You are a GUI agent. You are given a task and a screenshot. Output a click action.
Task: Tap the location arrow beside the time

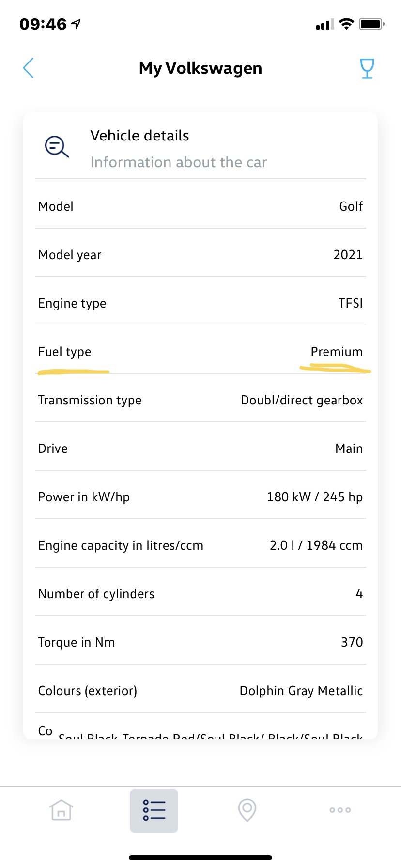point(76,24)
